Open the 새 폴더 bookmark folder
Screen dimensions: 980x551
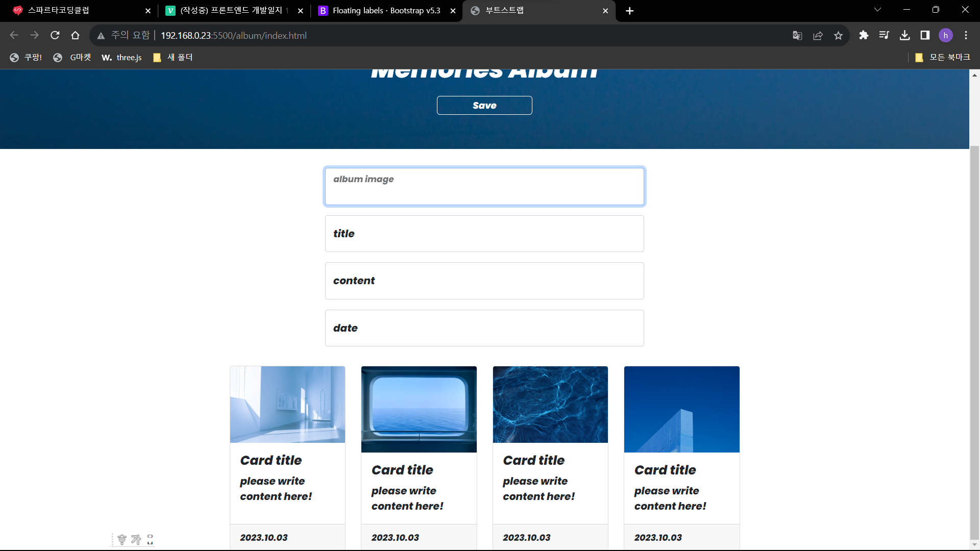coord(173,58)
